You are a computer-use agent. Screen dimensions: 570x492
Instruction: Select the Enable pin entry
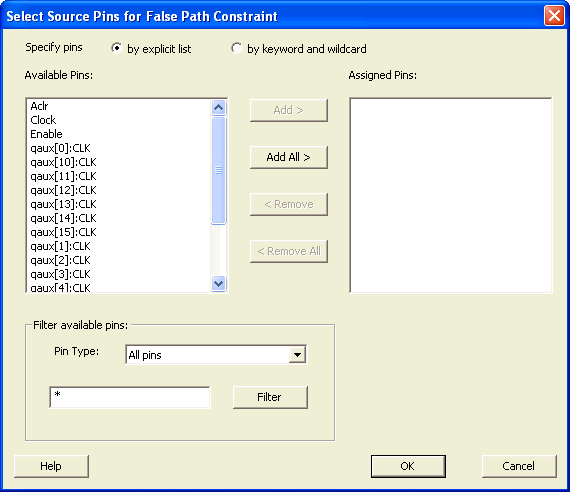pyautogui.click(x=46, y=134)
